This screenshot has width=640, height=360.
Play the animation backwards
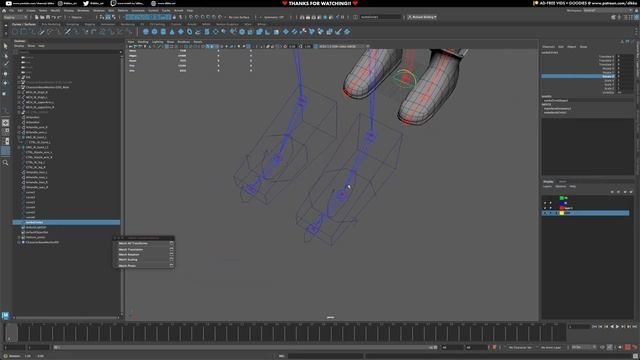[611, 327]
